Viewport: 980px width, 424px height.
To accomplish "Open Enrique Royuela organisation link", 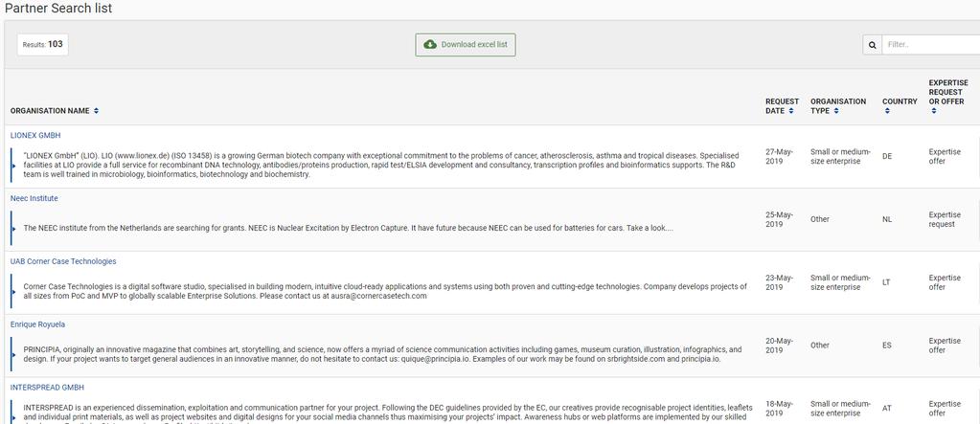I will coord(37,324).
